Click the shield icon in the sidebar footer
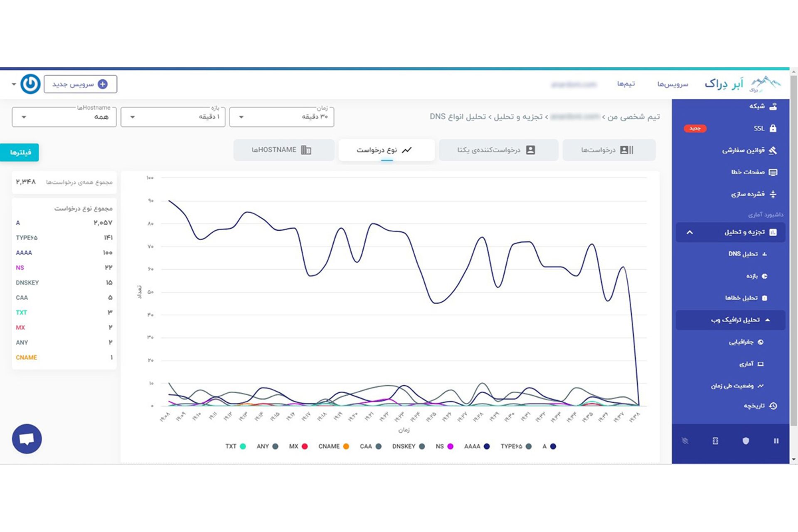The height and width of the screenshot is (532, 798). pyautogui.click(x=746, y=441)
